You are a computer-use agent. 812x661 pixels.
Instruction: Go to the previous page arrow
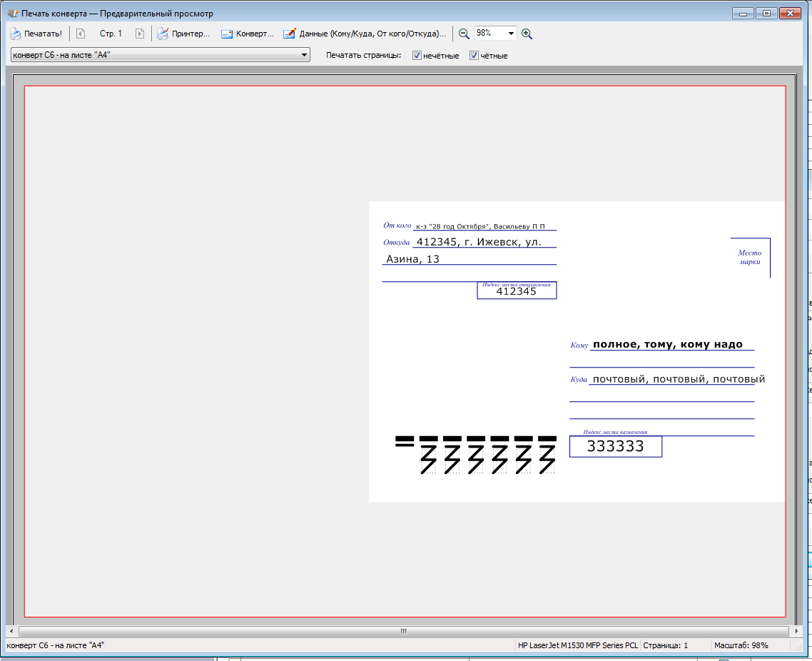click(x=81, y=34)
